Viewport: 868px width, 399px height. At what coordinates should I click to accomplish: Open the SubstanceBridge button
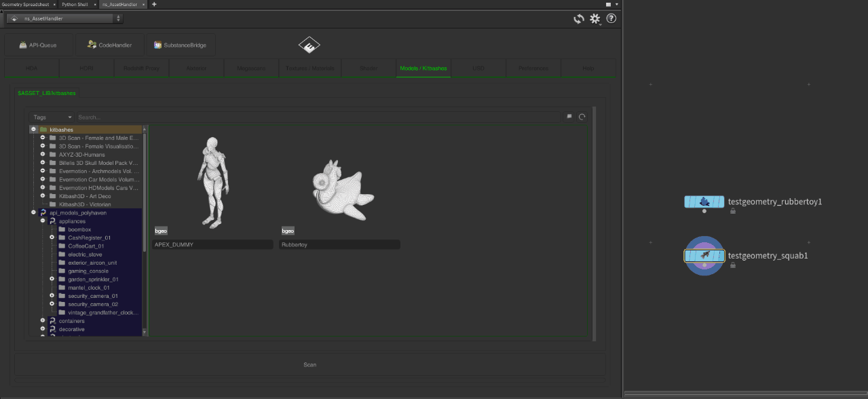tap(180, 45)
